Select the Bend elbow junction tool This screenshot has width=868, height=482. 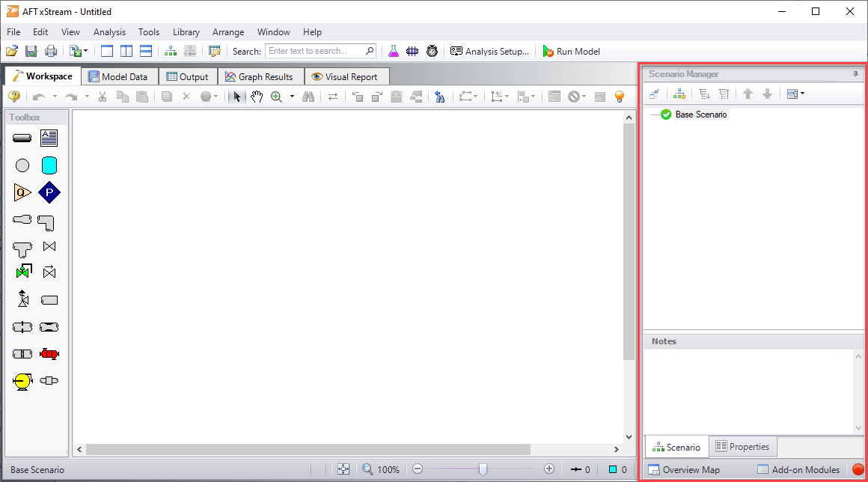click(46, 222)
